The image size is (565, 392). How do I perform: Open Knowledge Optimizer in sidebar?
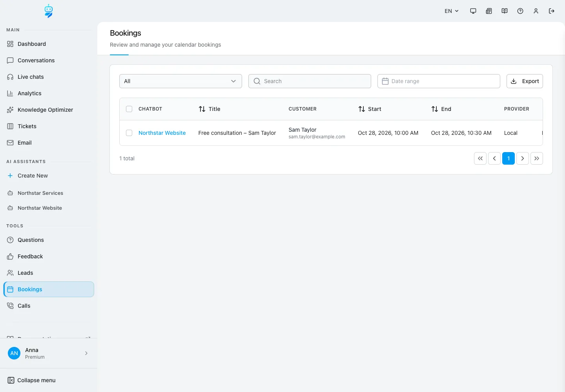[49, 110]
